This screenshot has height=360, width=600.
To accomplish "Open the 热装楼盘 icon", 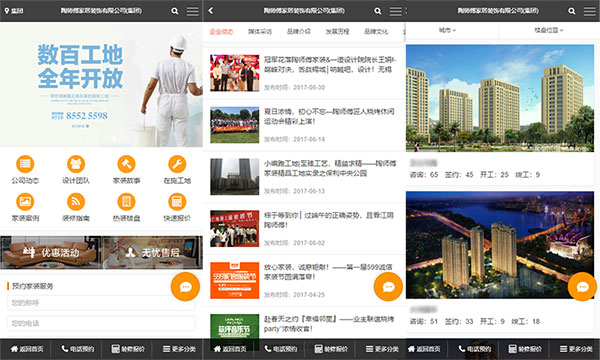I will 126,202.
